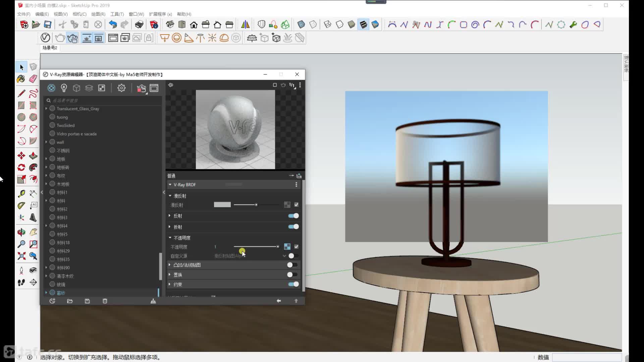This screenshot has height=362, width=644.
Task: Click the 不透明度 opacity slider
Action: click(257, 247)
